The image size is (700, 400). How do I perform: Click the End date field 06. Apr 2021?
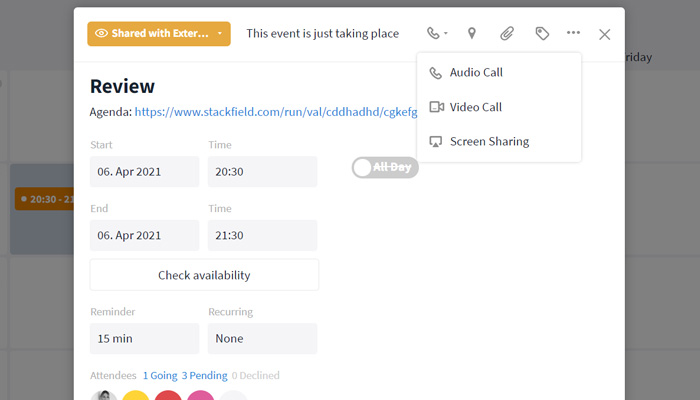pos(145,235)
